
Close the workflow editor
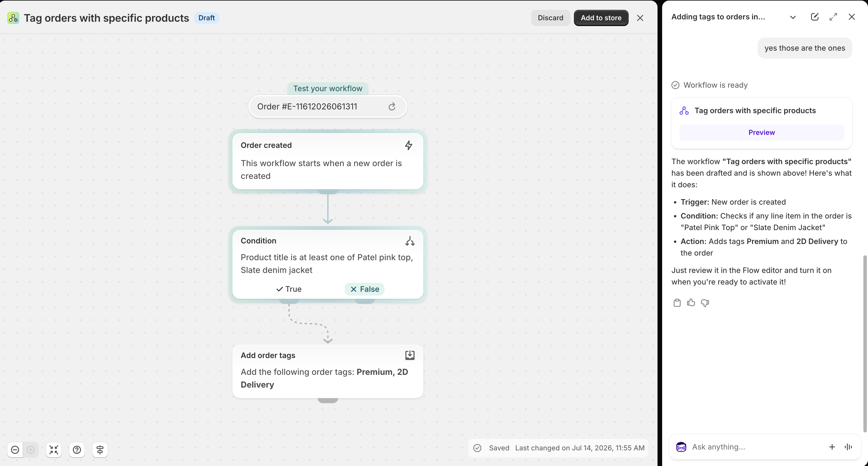[640, 18]
